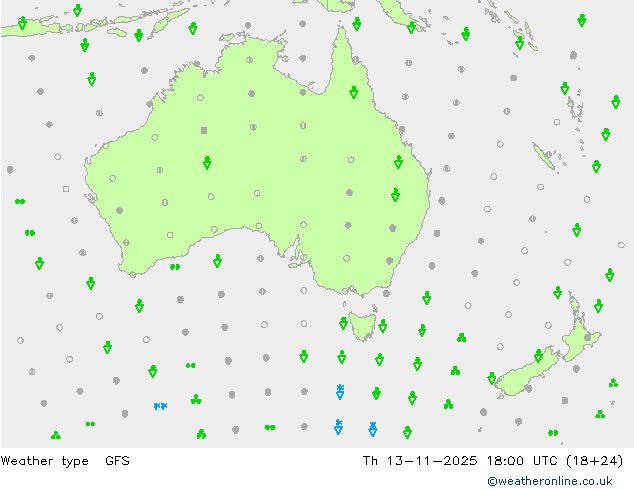Screen dimensions: 634x490
Task: Click the open gray square symbol in southwest Australia
Action: coord(170,235)
